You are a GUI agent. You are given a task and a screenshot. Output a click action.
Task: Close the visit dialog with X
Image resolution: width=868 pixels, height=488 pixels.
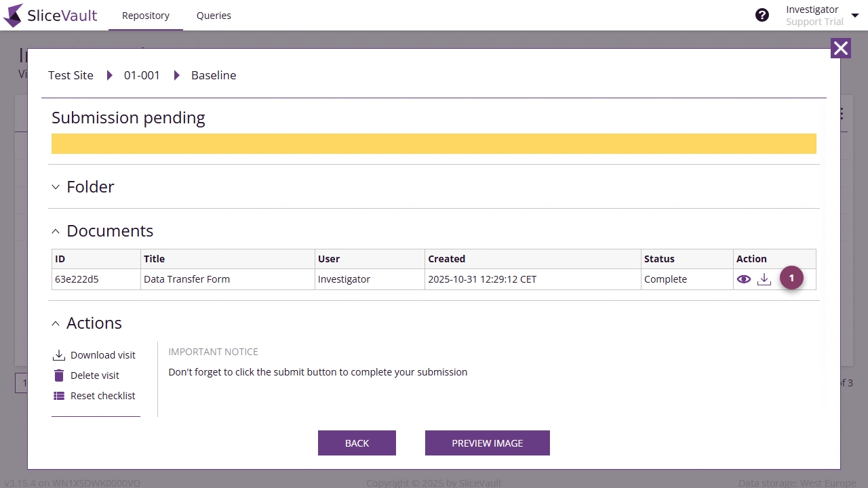tap(841, 48)
